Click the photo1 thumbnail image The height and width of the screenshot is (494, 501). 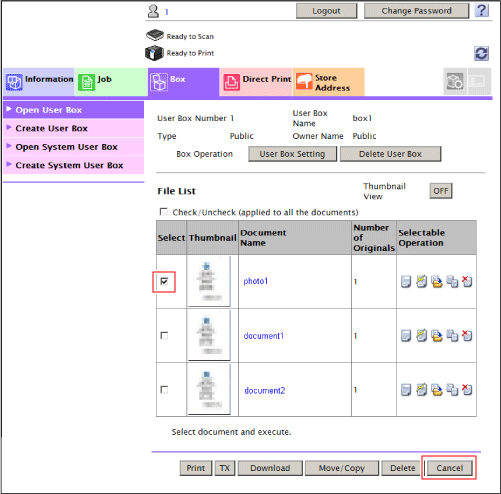(209, 281)
